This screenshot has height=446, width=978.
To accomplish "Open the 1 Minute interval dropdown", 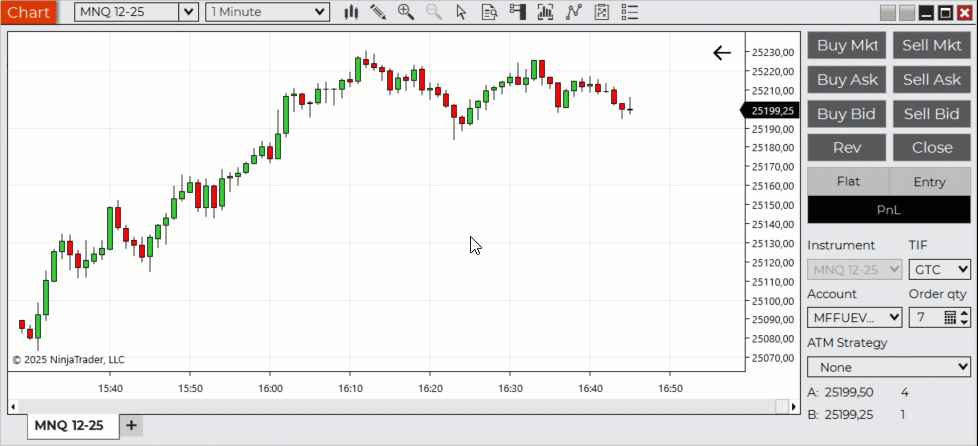I will 320,12.
